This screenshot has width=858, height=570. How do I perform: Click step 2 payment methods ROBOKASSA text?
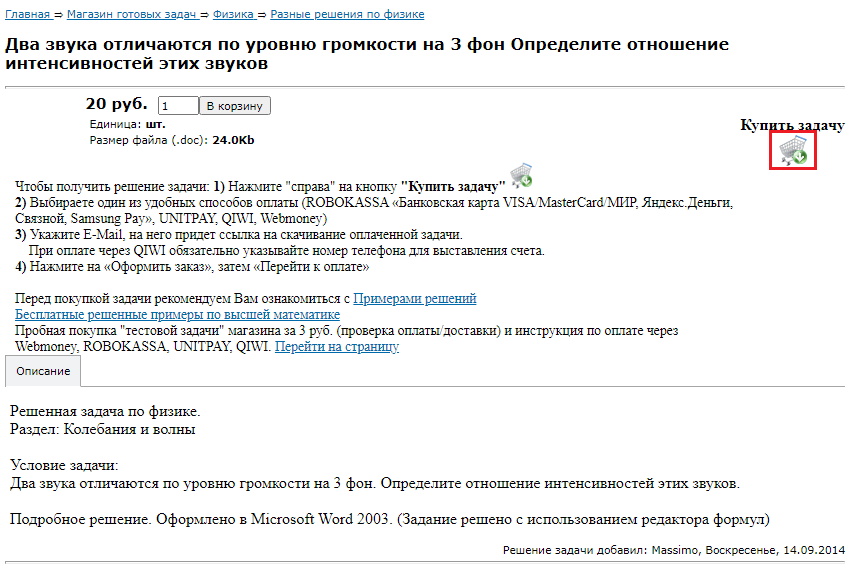(374, 211)
